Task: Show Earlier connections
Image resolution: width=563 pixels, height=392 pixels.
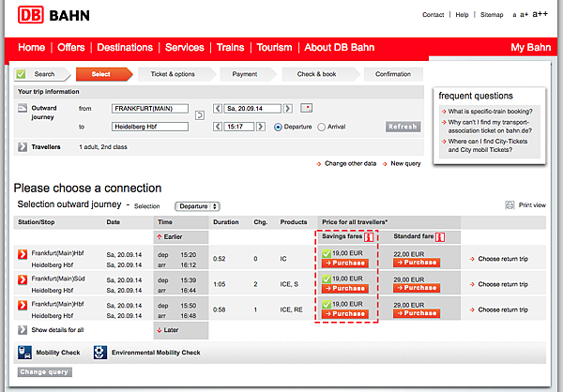Action: (170, 237)
